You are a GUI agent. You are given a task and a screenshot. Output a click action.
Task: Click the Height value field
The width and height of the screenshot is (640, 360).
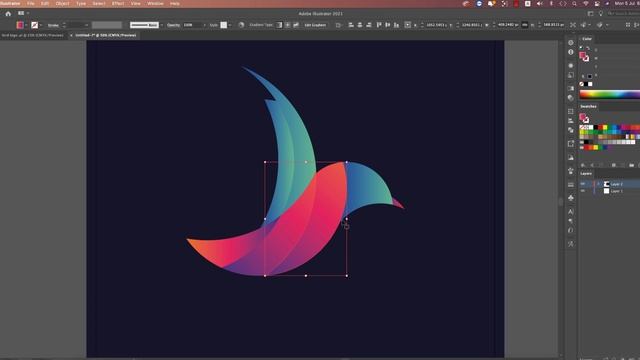[553, 25]
